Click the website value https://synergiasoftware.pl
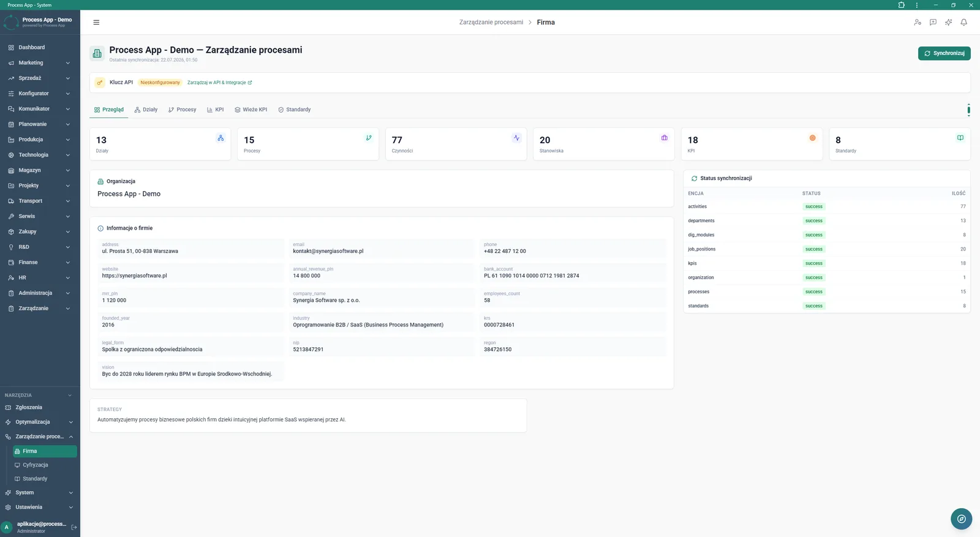 134,276
